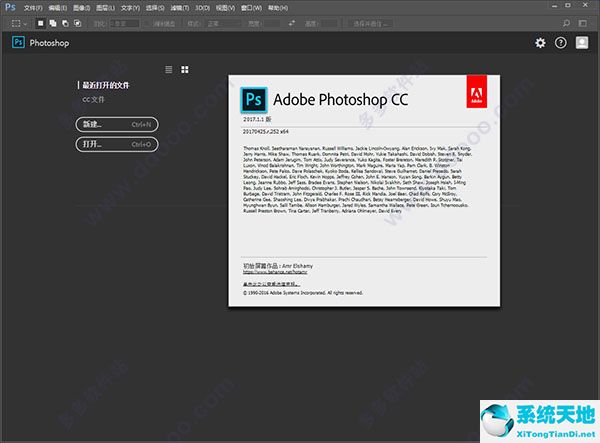The width and height of the screenshot is (600, 443).
Task: Open the 图像(I) menu
Action: click(x=82, y=8)
